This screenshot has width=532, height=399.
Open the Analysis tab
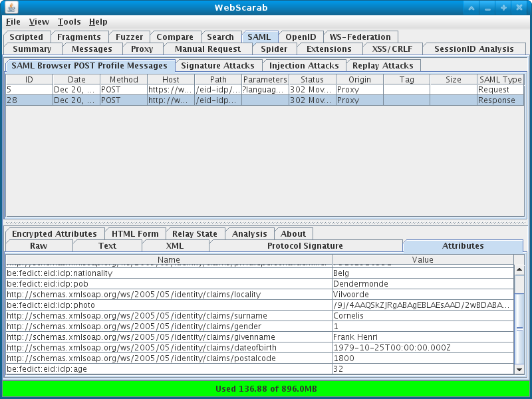click(250, 234)
